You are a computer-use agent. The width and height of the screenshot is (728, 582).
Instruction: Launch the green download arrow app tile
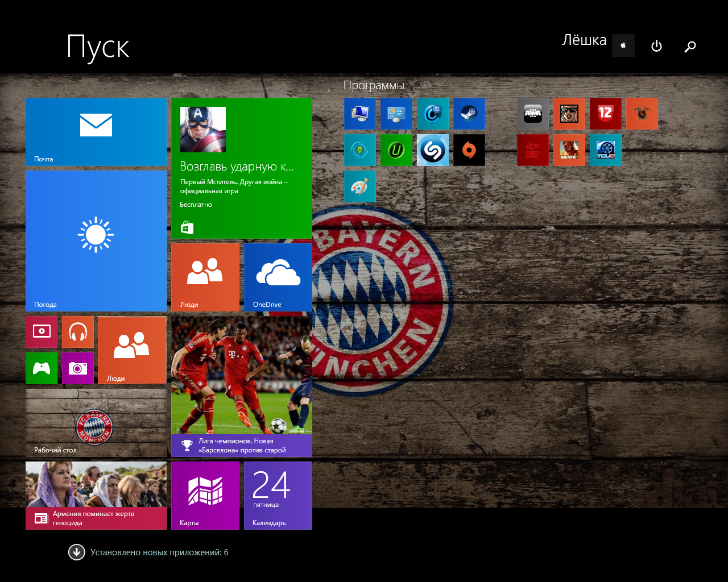(360, 150)
